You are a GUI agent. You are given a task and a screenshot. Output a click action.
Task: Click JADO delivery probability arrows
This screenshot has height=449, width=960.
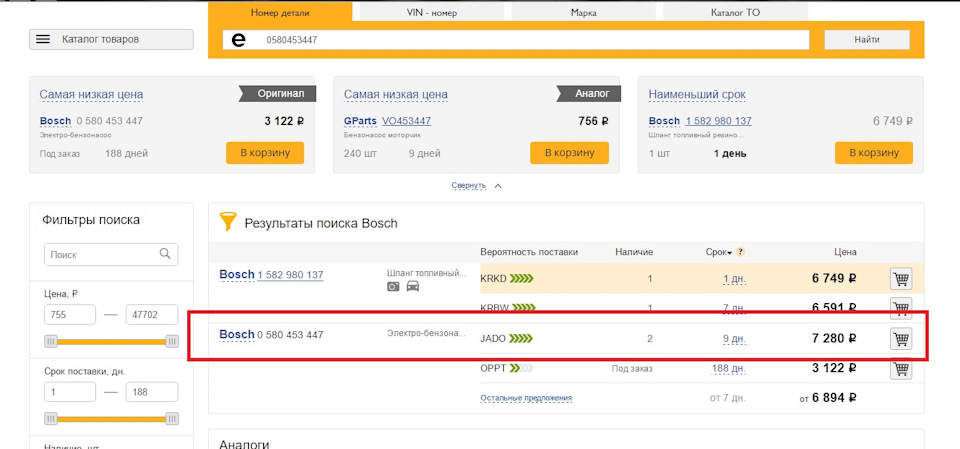tap(522, 338)
